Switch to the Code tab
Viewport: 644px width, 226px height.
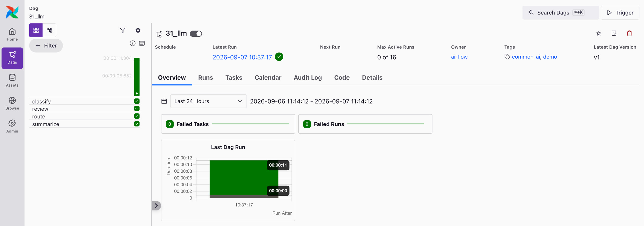(342, 78)
